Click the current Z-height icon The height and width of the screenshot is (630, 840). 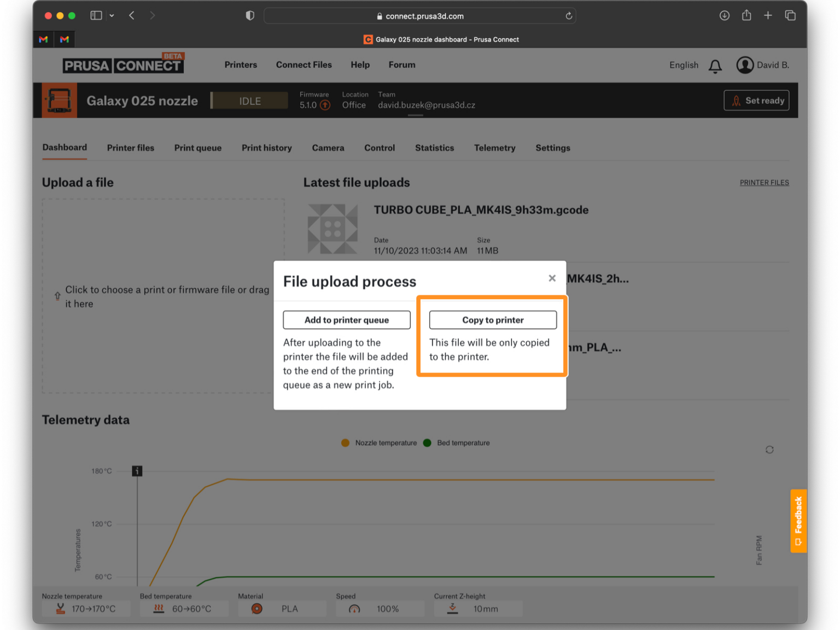click(x=453, y=609)
